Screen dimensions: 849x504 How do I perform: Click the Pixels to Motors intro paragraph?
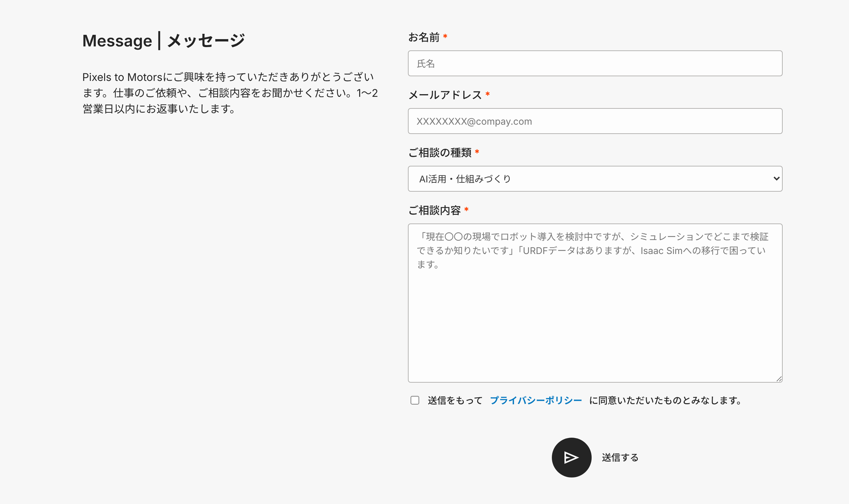pyautogui.click(x=230, y=93)
